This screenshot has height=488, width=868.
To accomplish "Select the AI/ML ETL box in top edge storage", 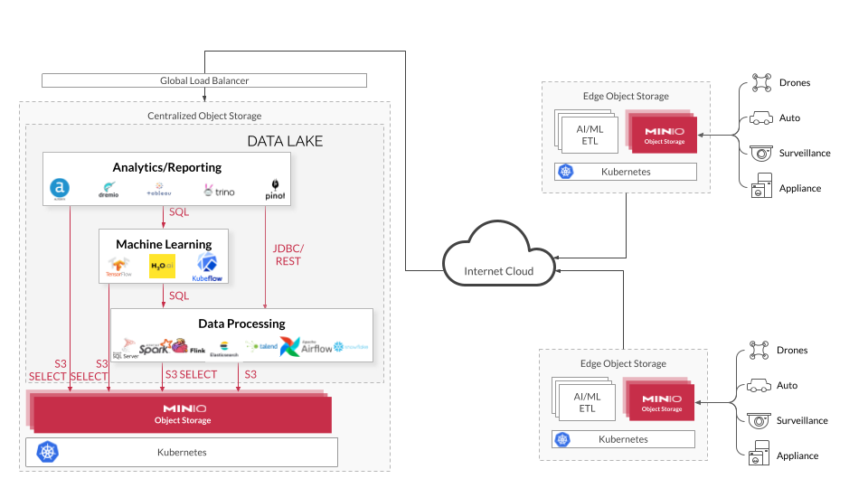I will click(x=588, y=135).
